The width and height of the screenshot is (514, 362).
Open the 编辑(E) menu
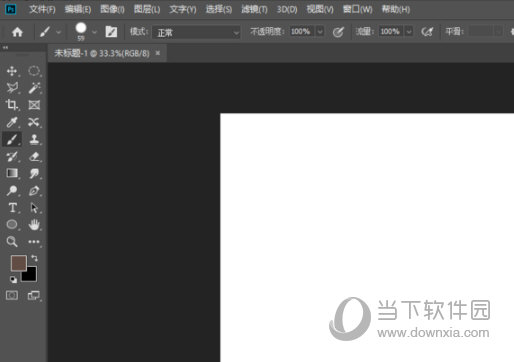(78, 9)
